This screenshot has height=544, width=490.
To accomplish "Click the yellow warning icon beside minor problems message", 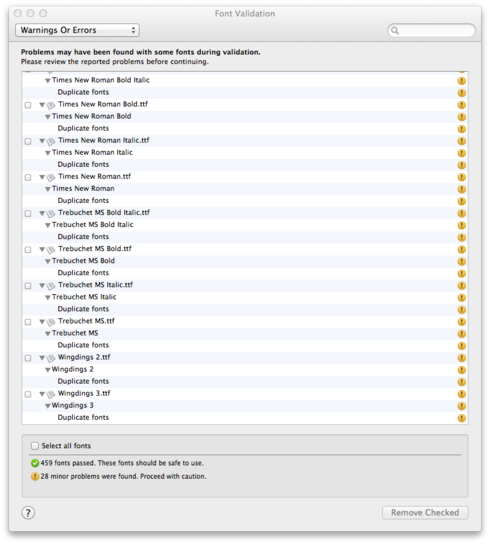I will (x=35, y=476).
